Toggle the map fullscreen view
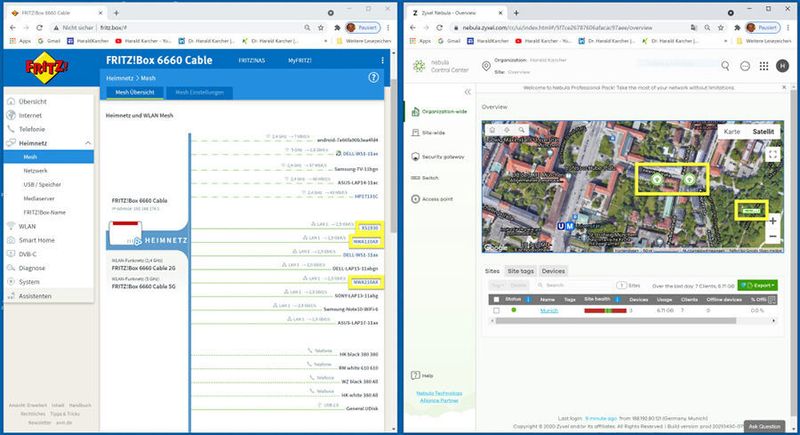The width and height of the screenshot is (800, 435). (x=772, y=153)
